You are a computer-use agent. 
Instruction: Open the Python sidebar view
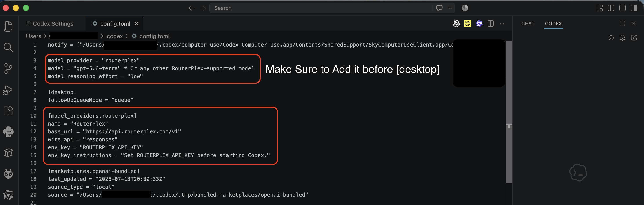8,132
